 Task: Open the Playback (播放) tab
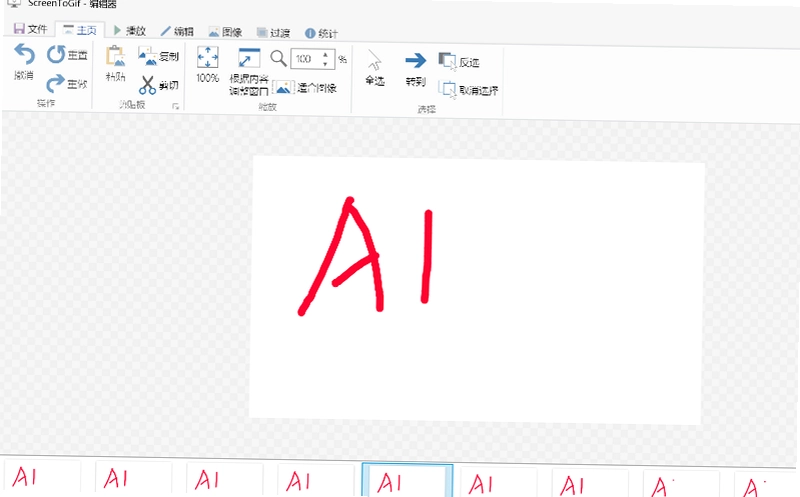pyautogui.click(x=130, y=31)
